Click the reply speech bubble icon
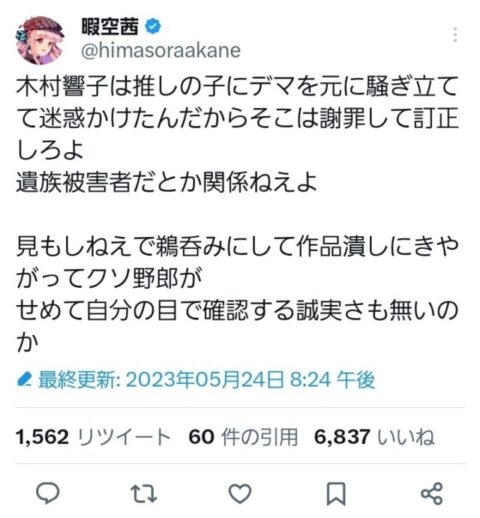Image resolution: width=480 pixels, height=518 pixels. click(48, 493)
